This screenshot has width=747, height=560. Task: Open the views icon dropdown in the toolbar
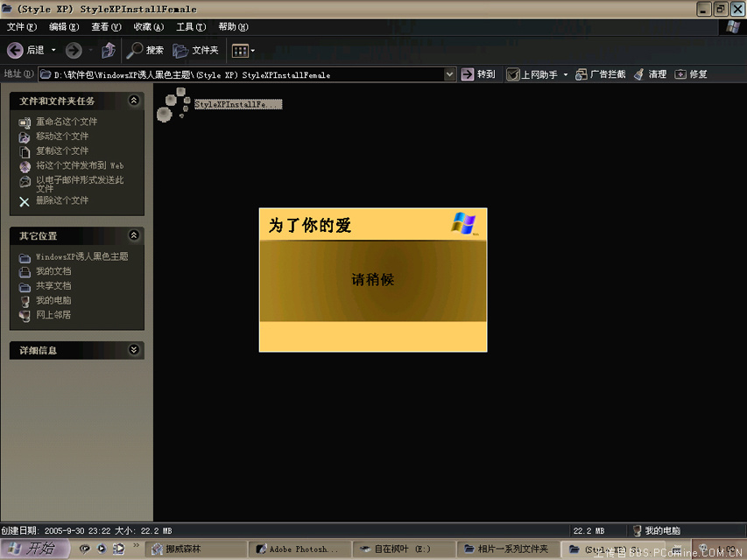(243, 51)
